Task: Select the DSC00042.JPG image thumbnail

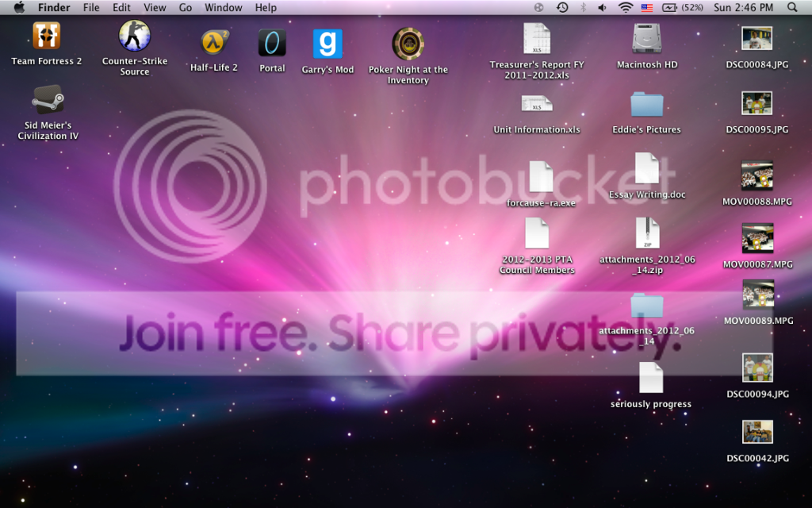Action: click(757, 432)
